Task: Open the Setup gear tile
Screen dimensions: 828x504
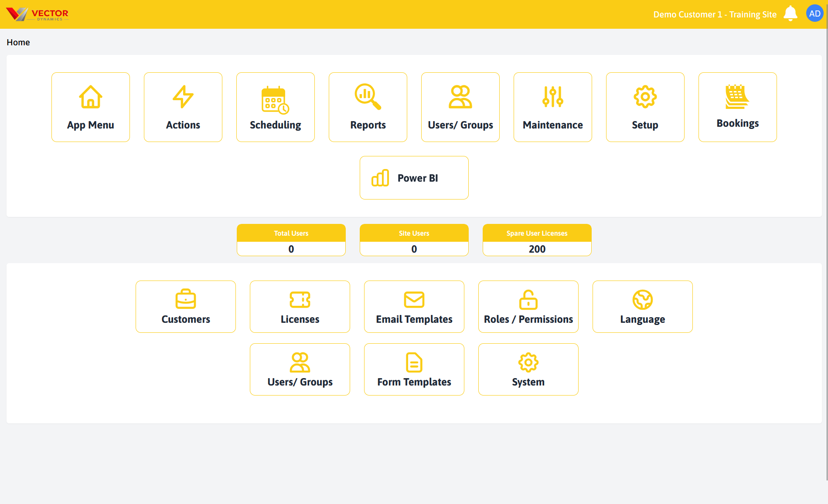Action: [645, 107]
